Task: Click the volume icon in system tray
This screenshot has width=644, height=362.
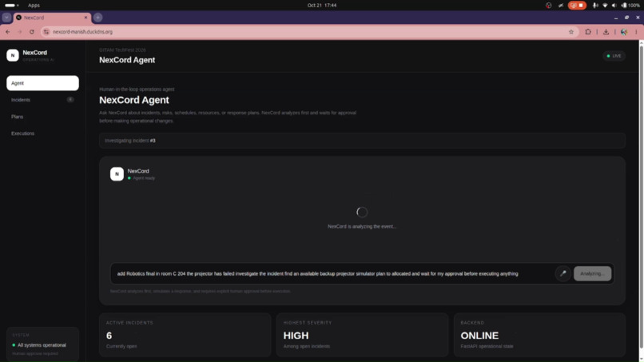Action: pos(614,6)
